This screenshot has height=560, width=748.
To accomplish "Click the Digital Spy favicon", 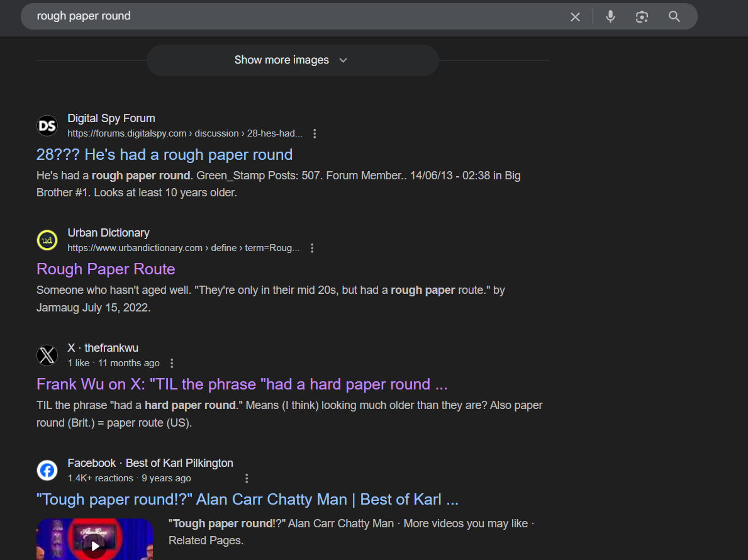I will 47,126.
